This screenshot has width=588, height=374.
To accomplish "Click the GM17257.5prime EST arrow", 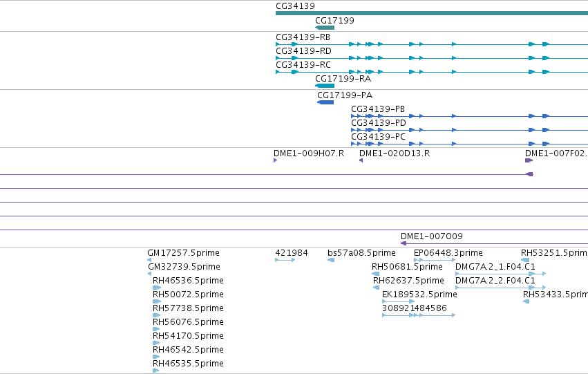I will click(x=149, y=260).
